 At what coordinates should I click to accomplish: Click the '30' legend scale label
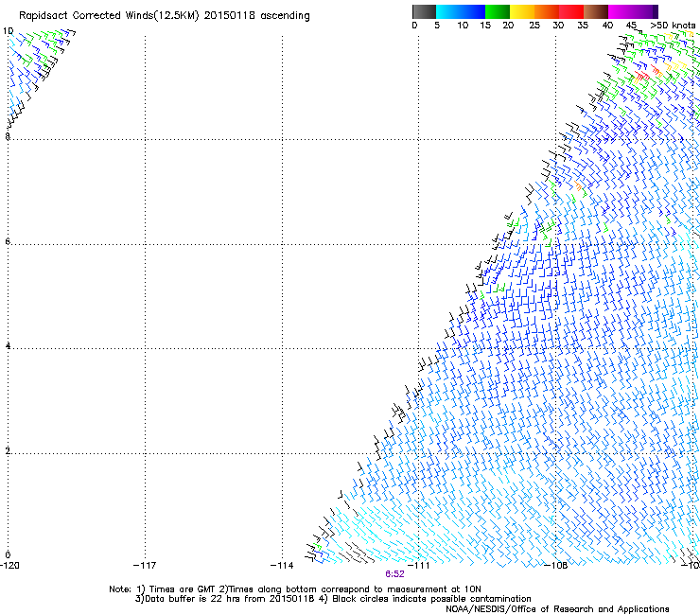(x=558, y=26)
